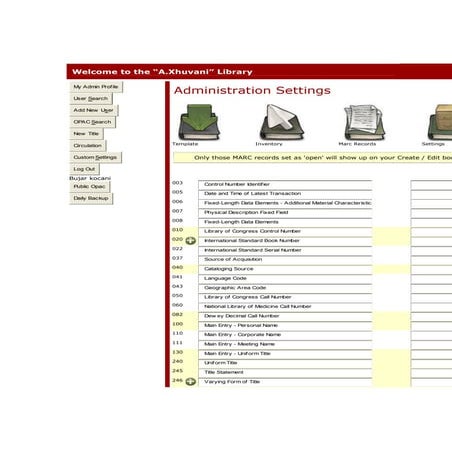The image size is (452, 452).
Task: Select the Main Entry - Meeting Name field
Action: pos(285,344)
